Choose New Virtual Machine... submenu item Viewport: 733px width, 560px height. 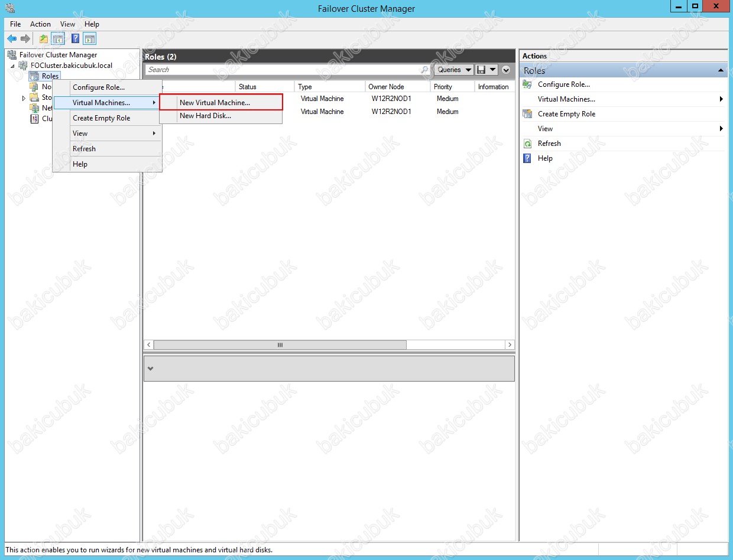pos(221,103)
